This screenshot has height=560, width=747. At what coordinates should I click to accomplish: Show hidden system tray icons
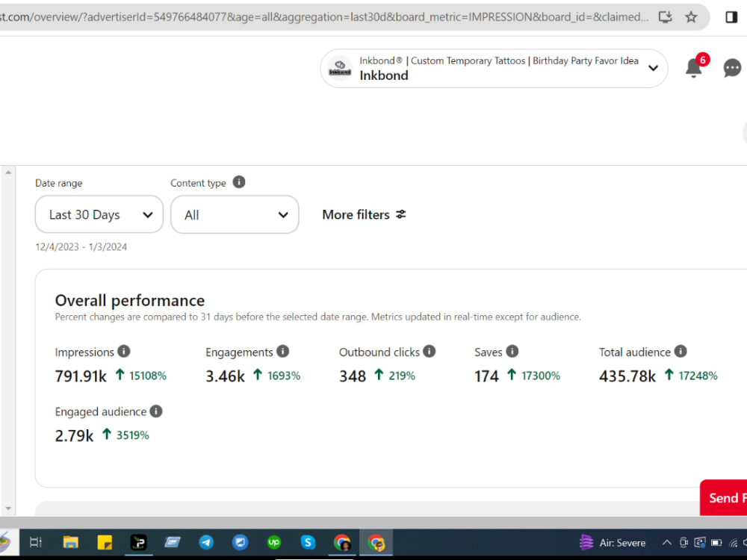pyautogui.click(x=667, y=542)
